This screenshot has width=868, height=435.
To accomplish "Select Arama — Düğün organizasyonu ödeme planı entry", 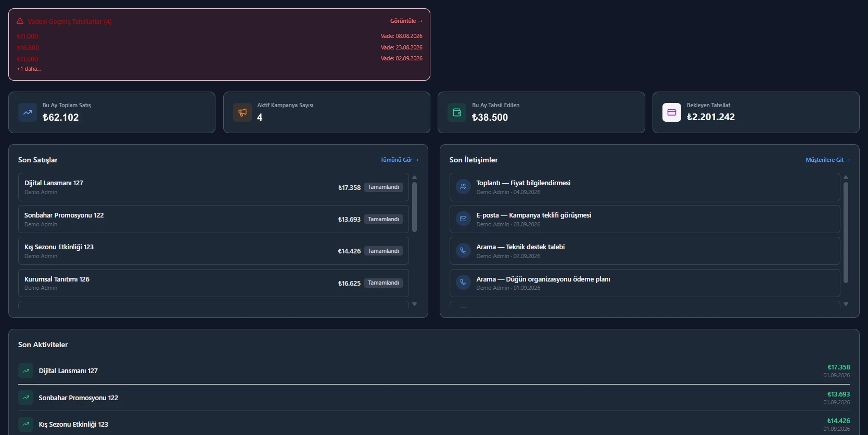I will click(x=645, y=283).
